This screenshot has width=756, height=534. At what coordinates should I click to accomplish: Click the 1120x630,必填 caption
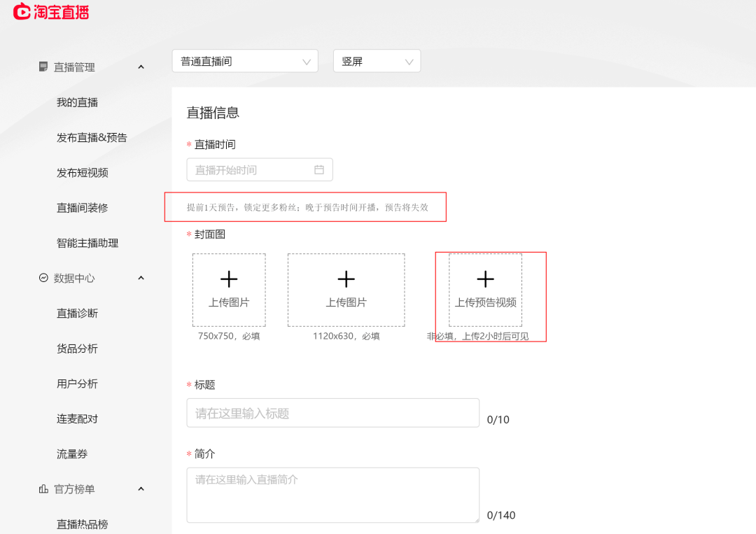coord(346,336)
